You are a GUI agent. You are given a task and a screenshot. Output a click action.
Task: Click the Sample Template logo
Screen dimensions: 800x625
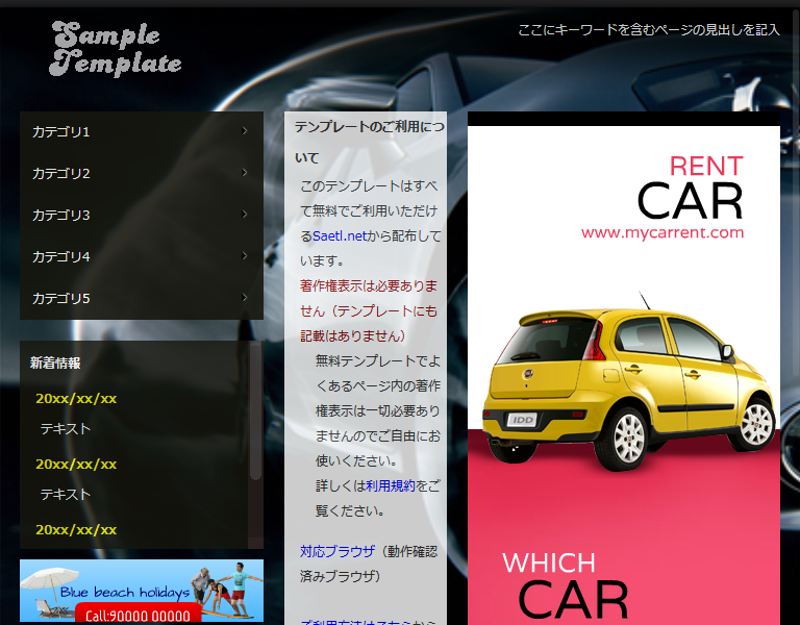[114, 47]
